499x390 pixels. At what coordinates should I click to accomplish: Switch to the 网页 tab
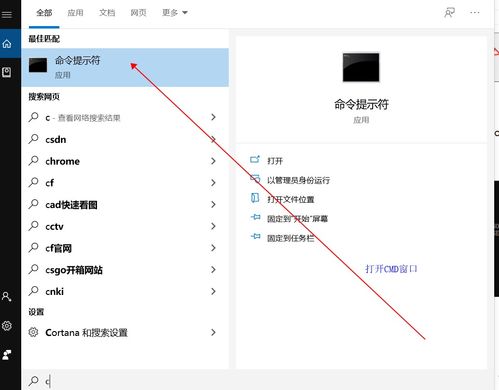point(138,13)
